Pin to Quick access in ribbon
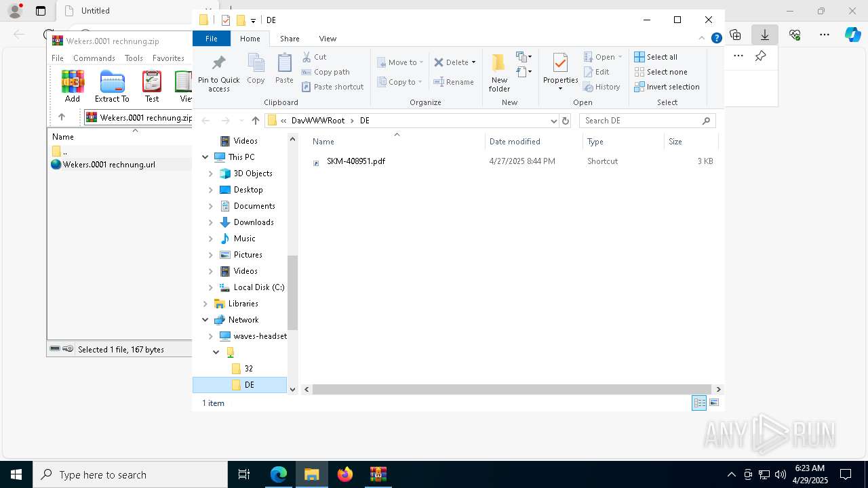The width and height of the screenshot is (868, 488). (218, 73)
